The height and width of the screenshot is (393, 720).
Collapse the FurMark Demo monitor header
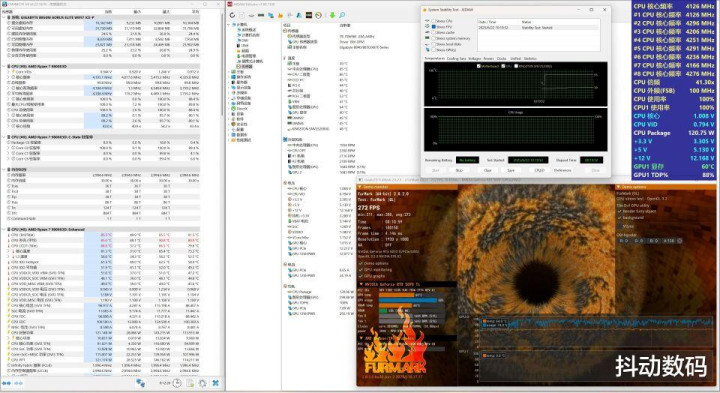(x=360, y=187)
